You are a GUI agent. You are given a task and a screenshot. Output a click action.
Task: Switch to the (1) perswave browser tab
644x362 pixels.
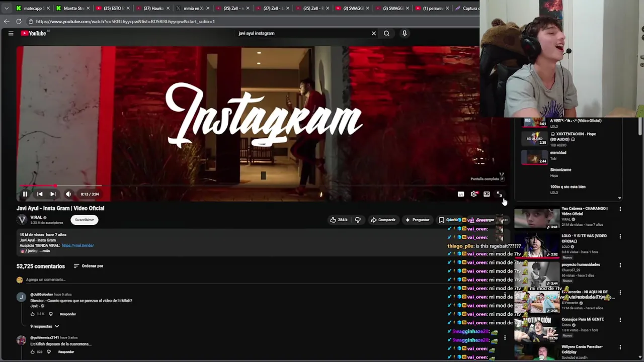point(432,8)
